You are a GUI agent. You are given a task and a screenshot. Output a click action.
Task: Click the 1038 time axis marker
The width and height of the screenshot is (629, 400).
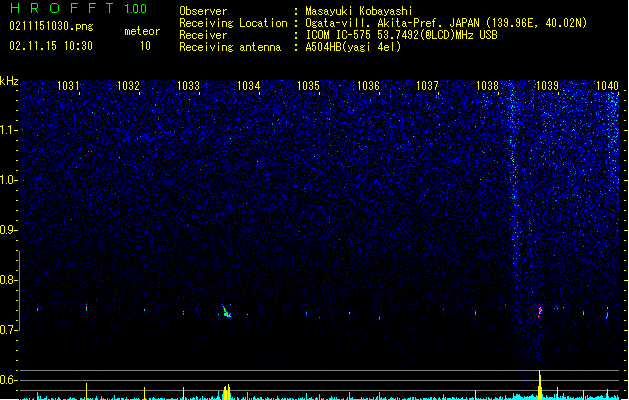coord(487,86)
